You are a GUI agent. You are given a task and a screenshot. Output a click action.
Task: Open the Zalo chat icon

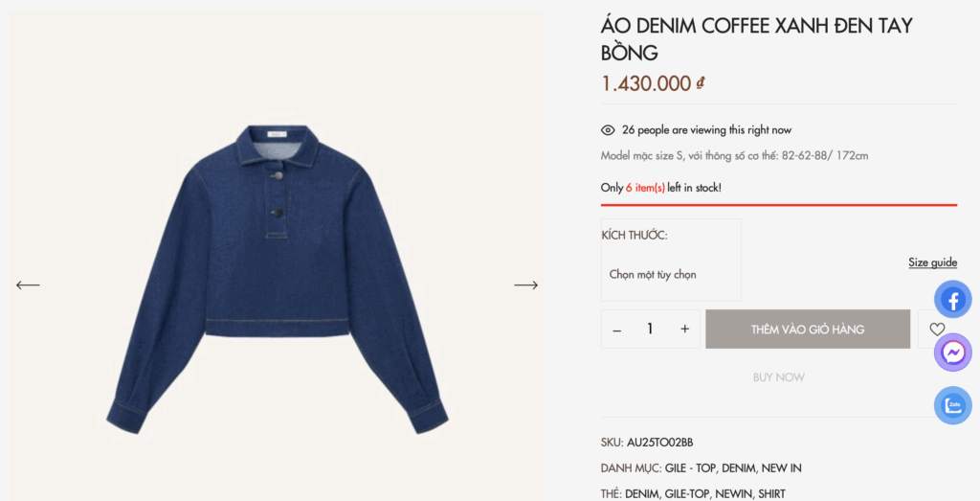(952, 405)
